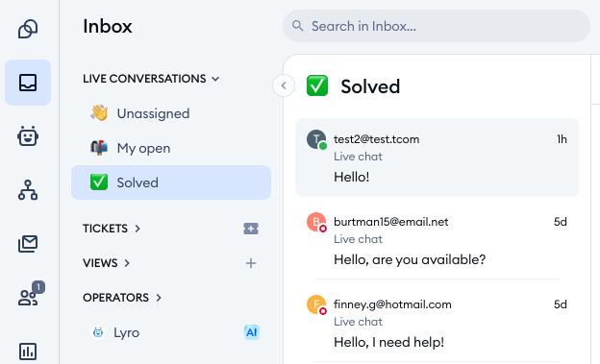Collapse the sidebar panel with arrow button

pos(284,85)
